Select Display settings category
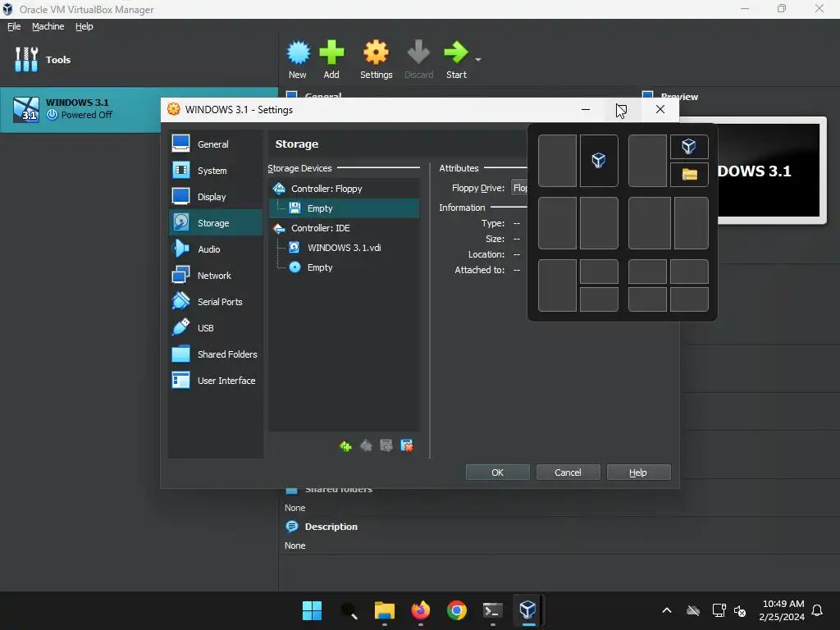Viewport: 840px width, 630px height. (216, 197)
